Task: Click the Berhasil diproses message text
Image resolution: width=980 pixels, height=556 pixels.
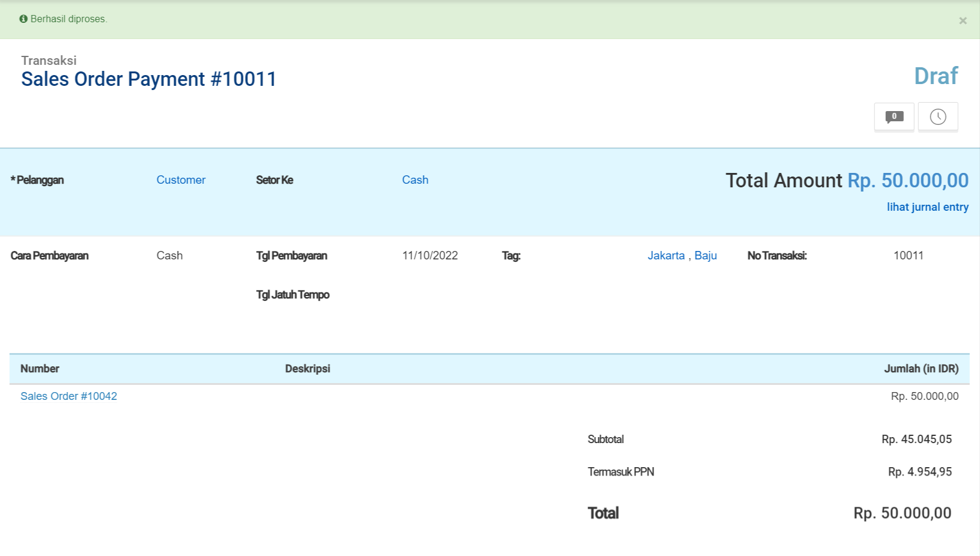Action: (69, 19)
